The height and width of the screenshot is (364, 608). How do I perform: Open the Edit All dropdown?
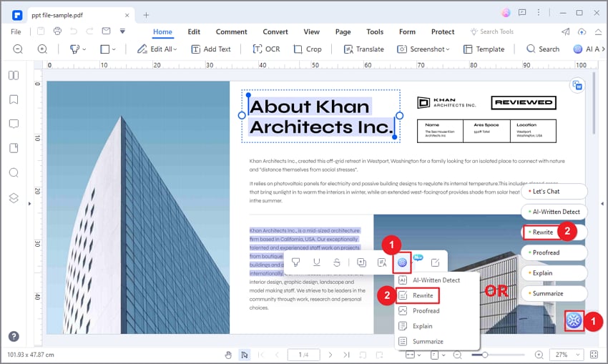pos(157,49)
